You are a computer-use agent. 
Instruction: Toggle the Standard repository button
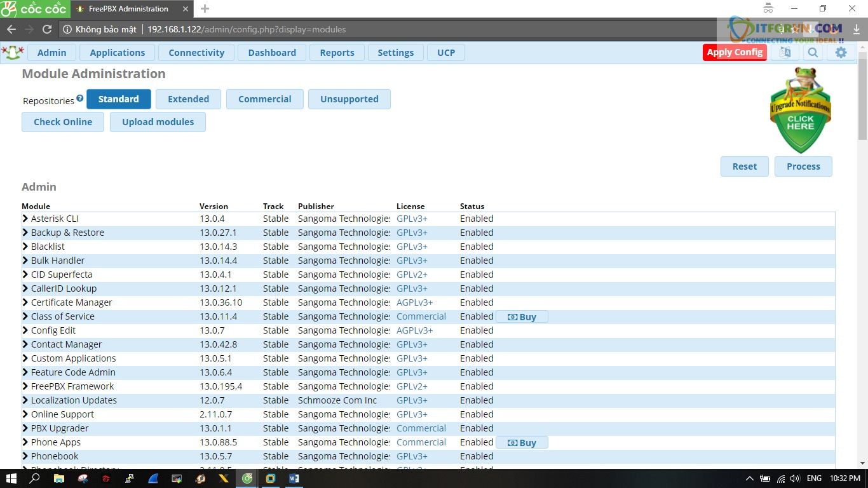pos(118,99)
